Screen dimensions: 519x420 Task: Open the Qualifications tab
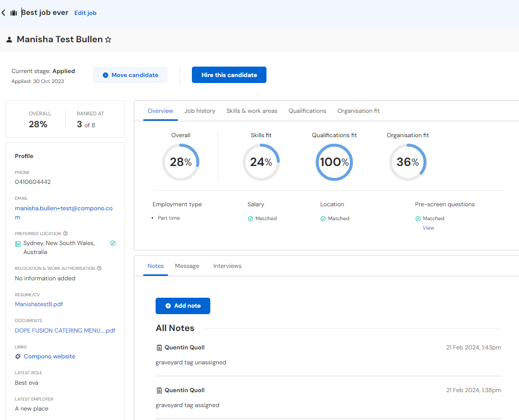tap(307, 111)
